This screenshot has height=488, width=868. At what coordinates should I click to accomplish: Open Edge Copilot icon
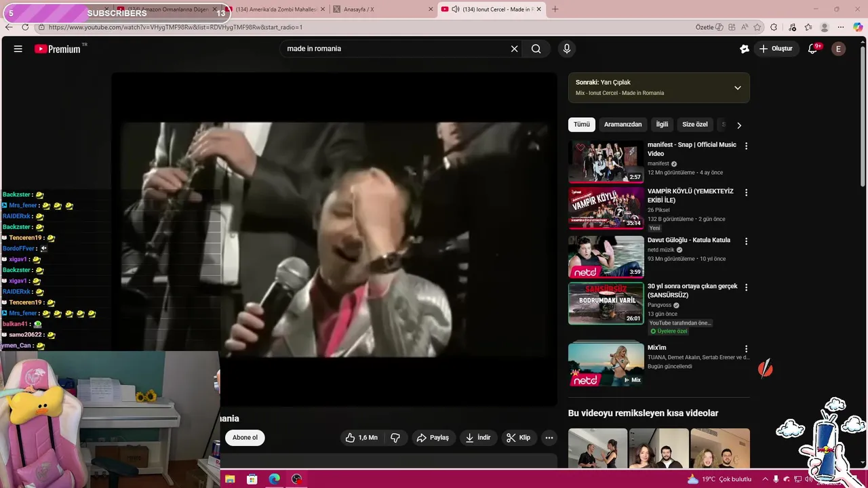(x=858, y=27)
